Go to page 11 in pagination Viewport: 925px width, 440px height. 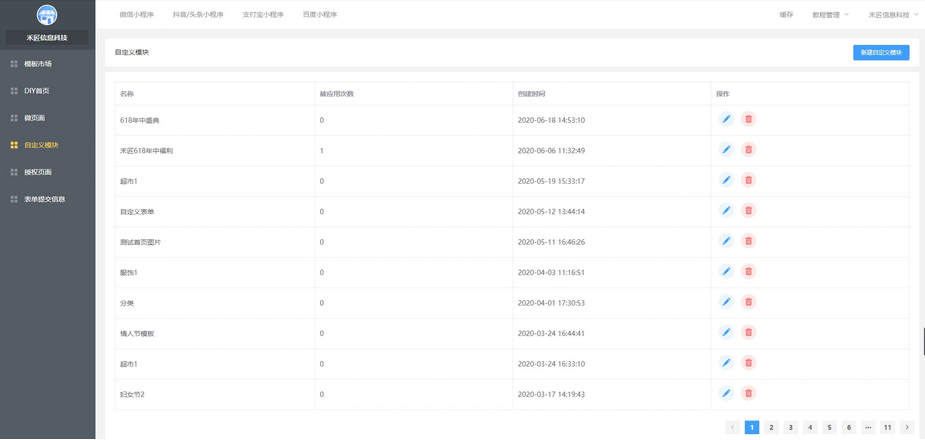[887, 427]
